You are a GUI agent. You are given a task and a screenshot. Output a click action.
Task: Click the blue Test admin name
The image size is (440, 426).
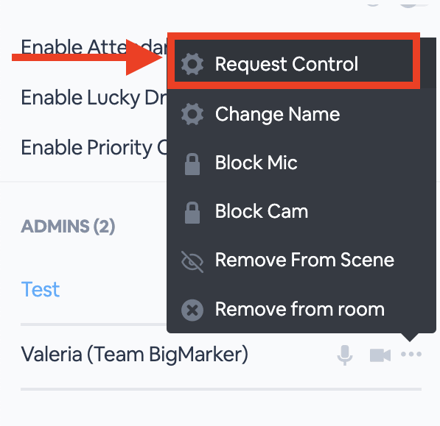40,289
